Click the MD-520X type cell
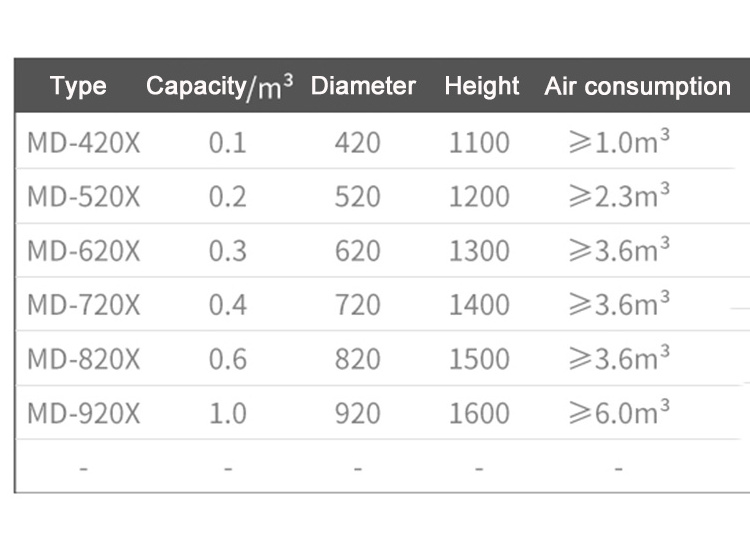Screen dimensions: 750x547 pos(84,196)
